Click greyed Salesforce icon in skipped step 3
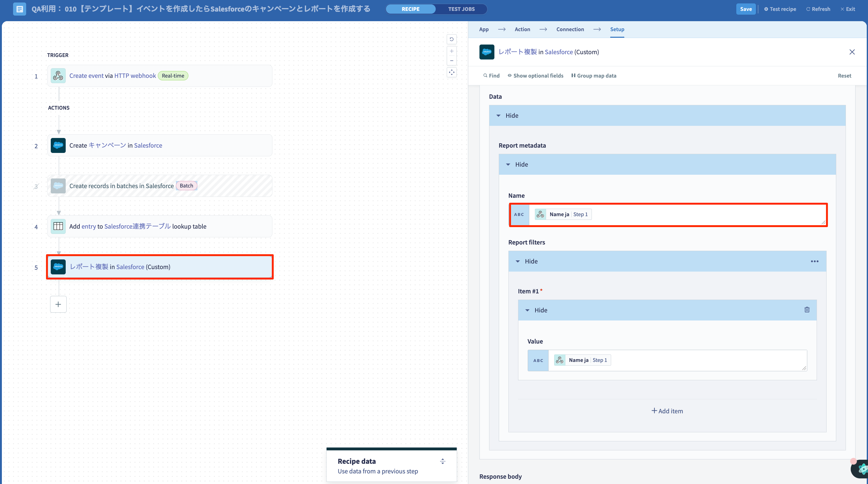Viewport: 868px width, 484px height. click(x=58, y=186)
